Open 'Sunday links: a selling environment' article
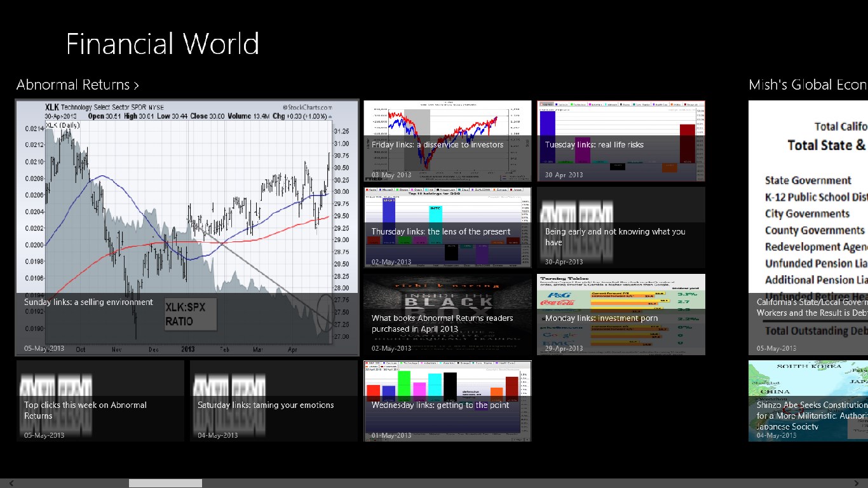 pos(187,227)
